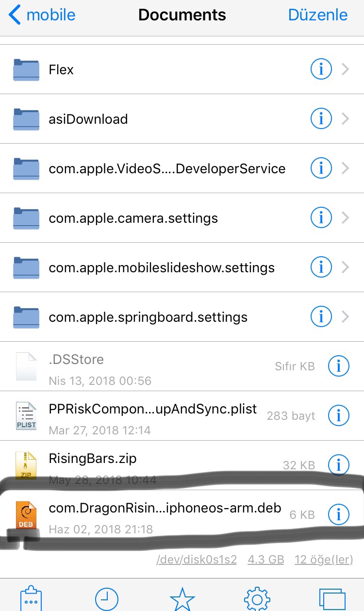
Task: Open settings gear icon in toolbar
Action: 257,599
